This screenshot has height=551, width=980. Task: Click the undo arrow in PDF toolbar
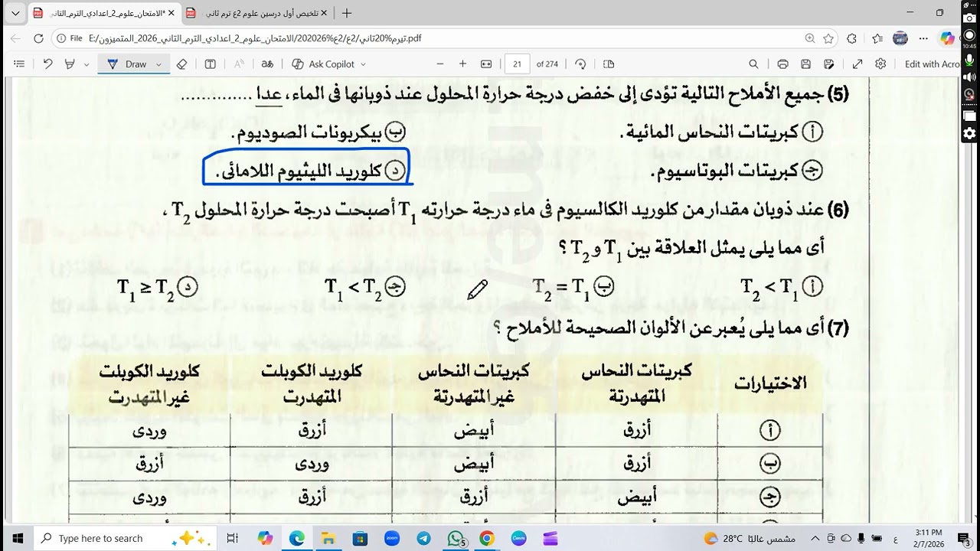click(x=47, y=64)
